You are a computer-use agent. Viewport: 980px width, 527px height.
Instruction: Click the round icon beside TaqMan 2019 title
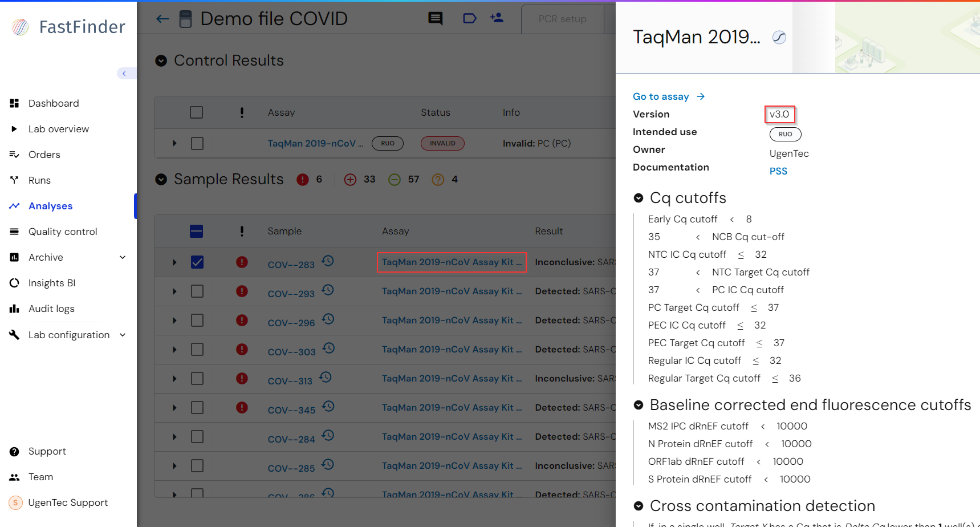point(779,38)
